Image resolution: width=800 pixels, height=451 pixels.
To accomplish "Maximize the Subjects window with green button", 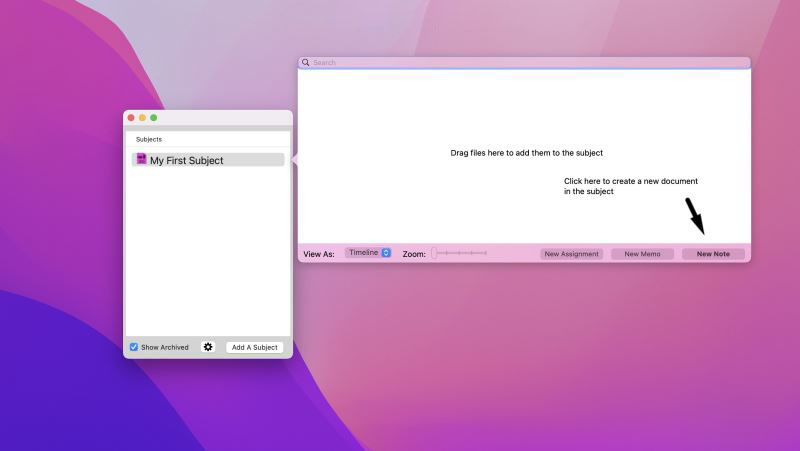I will click(154, 118).
